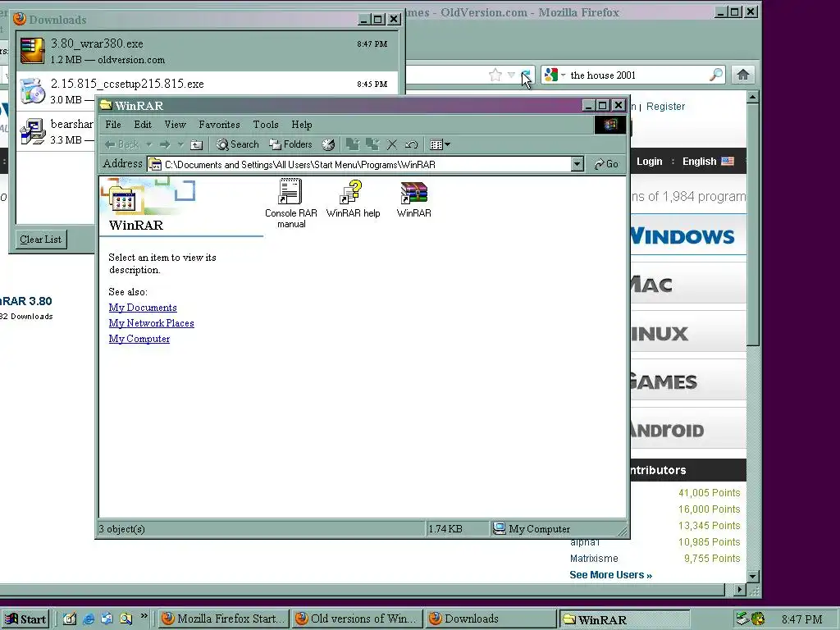Viewport: 840px width, 630px height.
Task: Toggle the Folders pane button
Action: point(291,144)
